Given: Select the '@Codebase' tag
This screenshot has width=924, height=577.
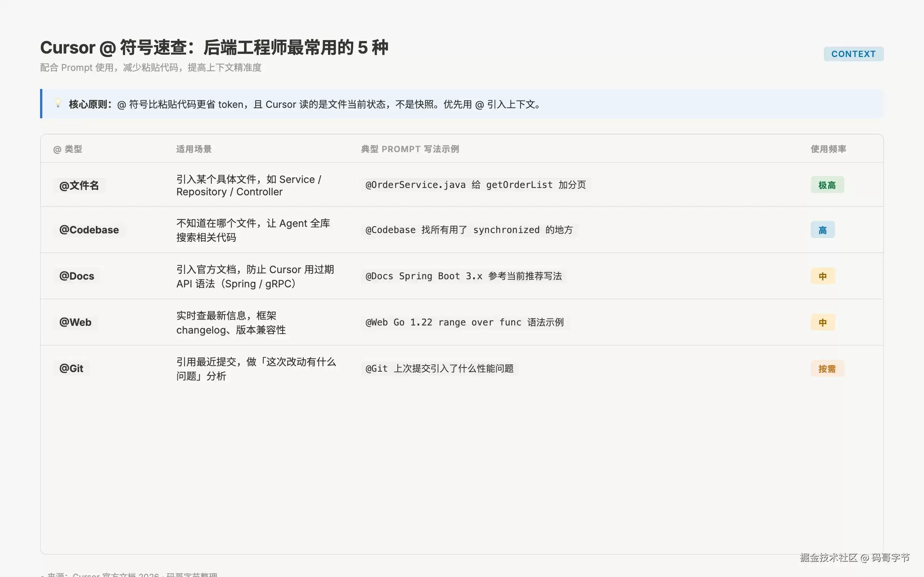Looking at the screenshot, I should tap(89, 230).
